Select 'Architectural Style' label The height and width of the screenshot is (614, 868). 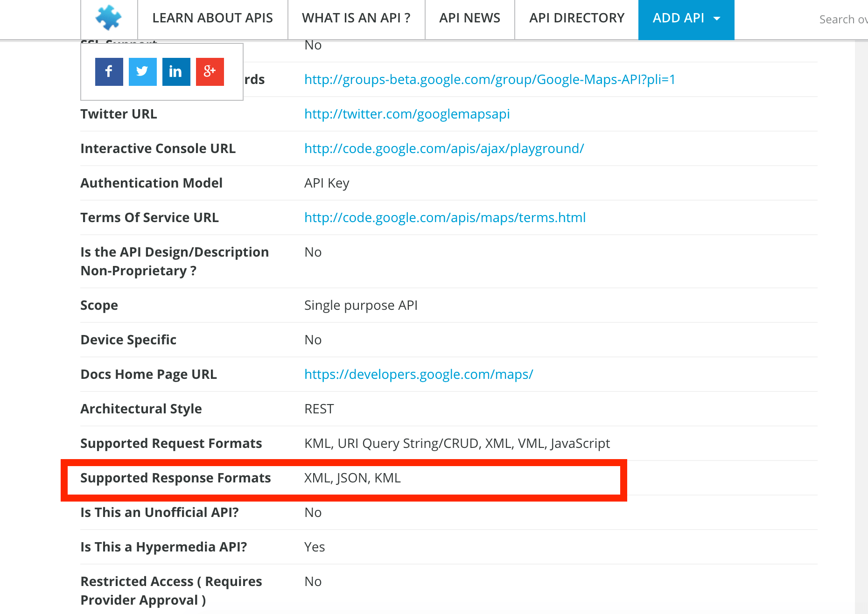[141, 409]
